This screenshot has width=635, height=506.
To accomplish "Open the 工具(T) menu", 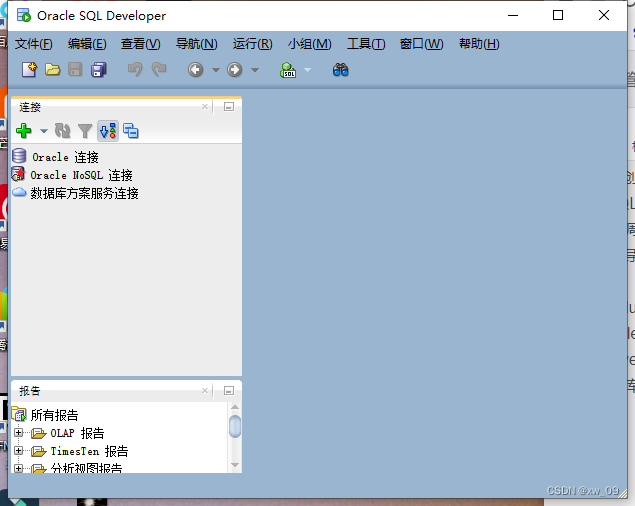I will 366,44.
